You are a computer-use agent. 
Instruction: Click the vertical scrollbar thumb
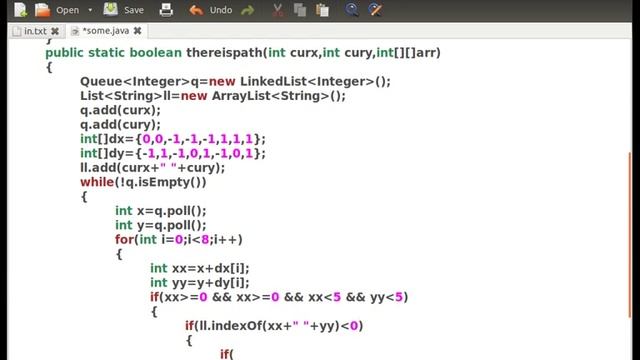click(x=630, y=234)
